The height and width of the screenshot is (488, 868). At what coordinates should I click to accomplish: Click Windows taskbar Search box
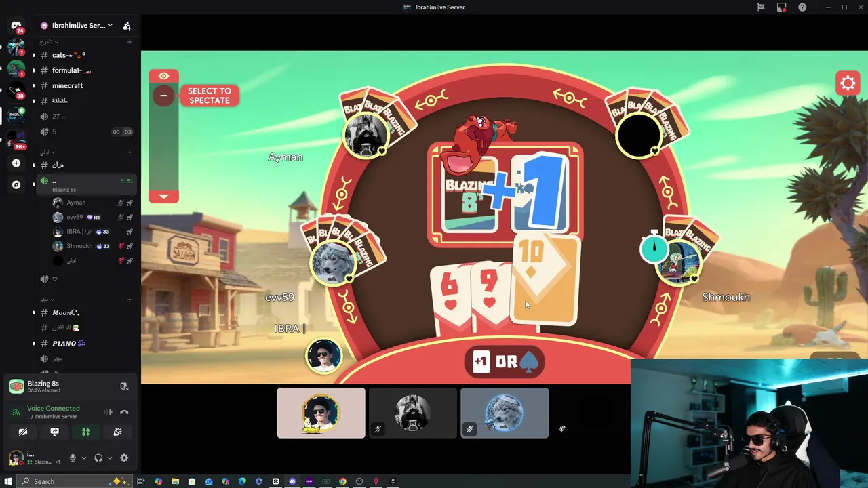[73, 481]
